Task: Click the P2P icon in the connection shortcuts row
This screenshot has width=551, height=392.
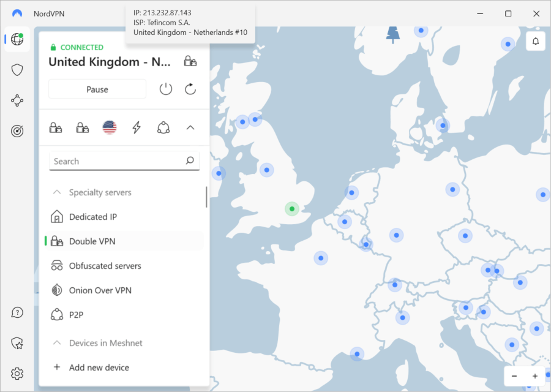Action: pyautogui.click(x=163, y=127)
